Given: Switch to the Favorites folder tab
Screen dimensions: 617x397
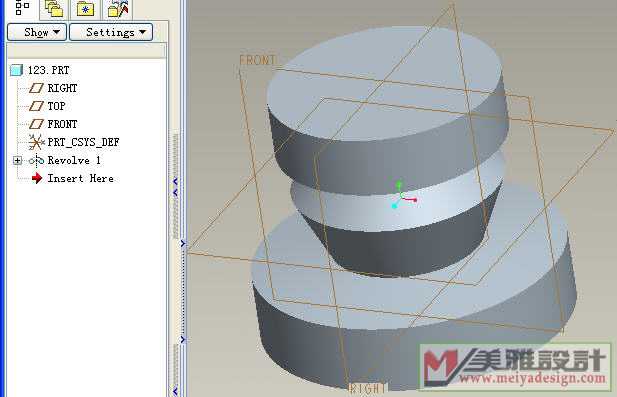Looking at the screenshot, I should [85, 9].
